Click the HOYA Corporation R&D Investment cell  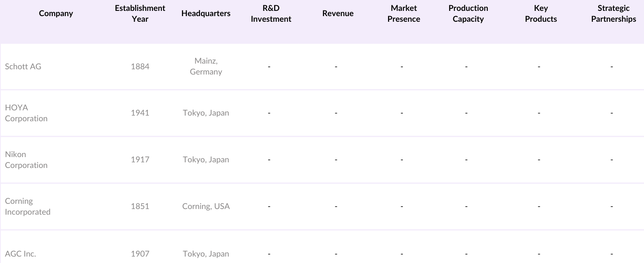click(x=269, y=113)
